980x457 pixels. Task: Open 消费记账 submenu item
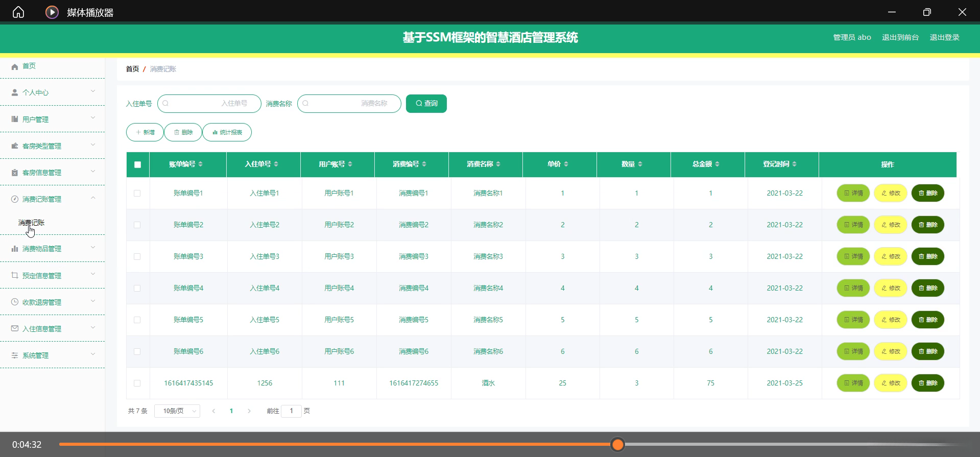(x=32, y=223)
